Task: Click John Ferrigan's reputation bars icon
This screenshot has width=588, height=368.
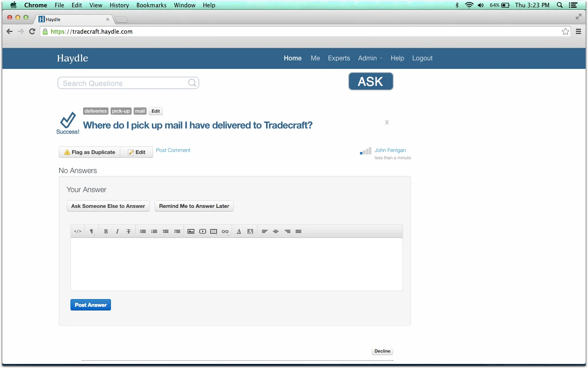Action: tap(366, 151)
